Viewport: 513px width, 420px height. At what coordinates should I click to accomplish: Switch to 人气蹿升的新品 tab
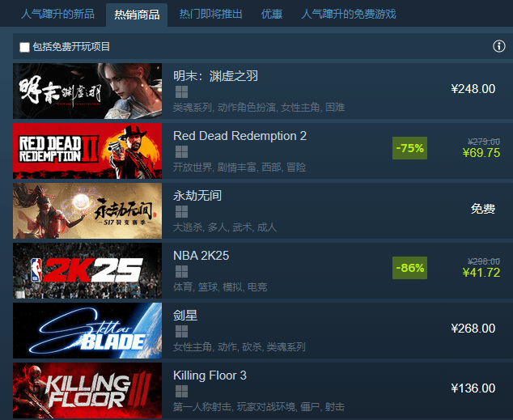point(57,14)
